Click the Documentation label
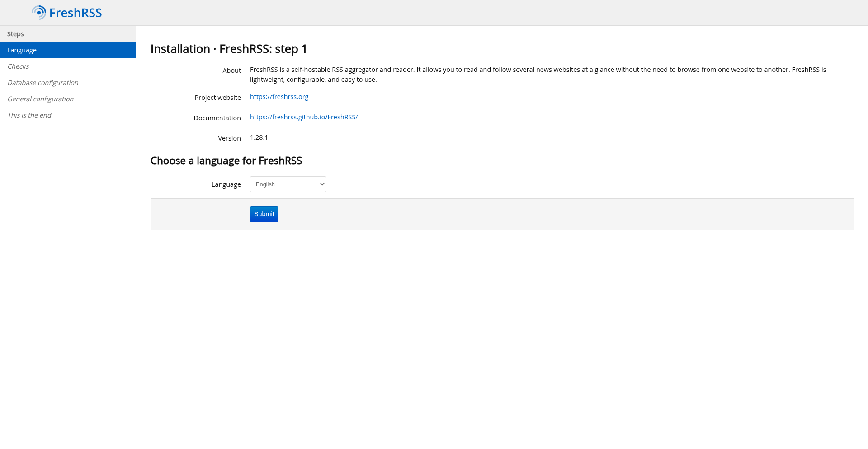 tap(217, 118)
